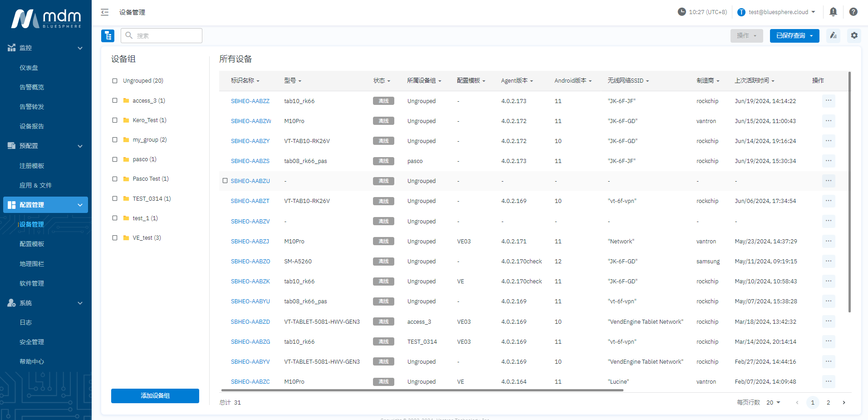Open device link SBHEO-AABZO

tap(250, 262)
